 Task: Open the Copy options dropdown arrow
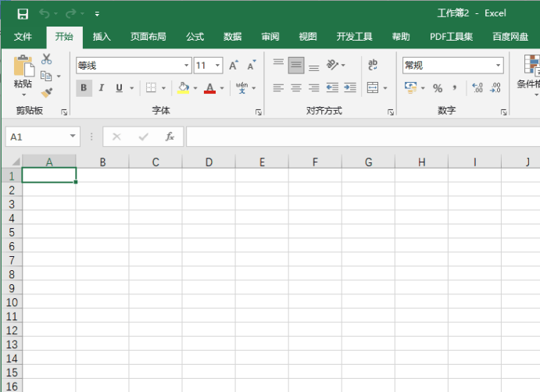[x=59, y=76]
